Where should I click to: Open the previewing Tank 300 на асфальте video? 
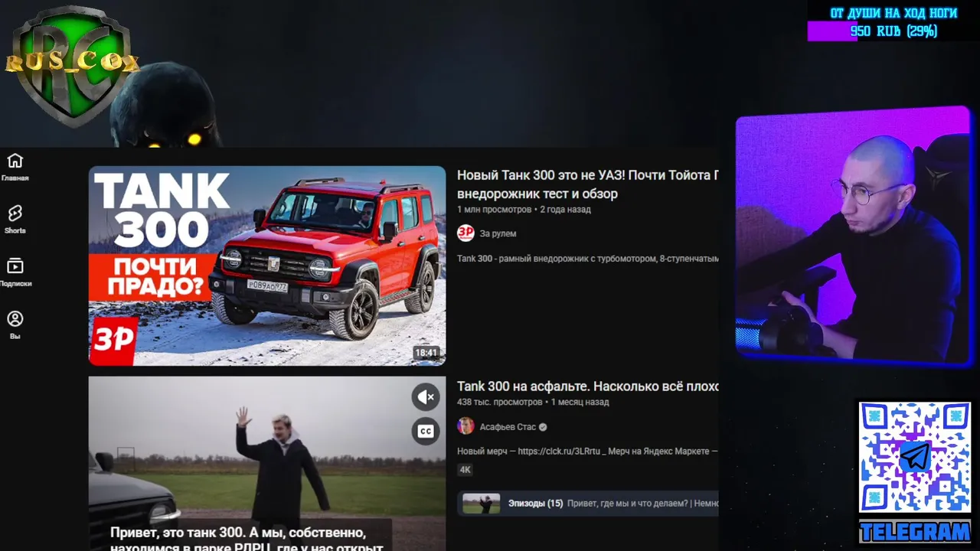267,463
